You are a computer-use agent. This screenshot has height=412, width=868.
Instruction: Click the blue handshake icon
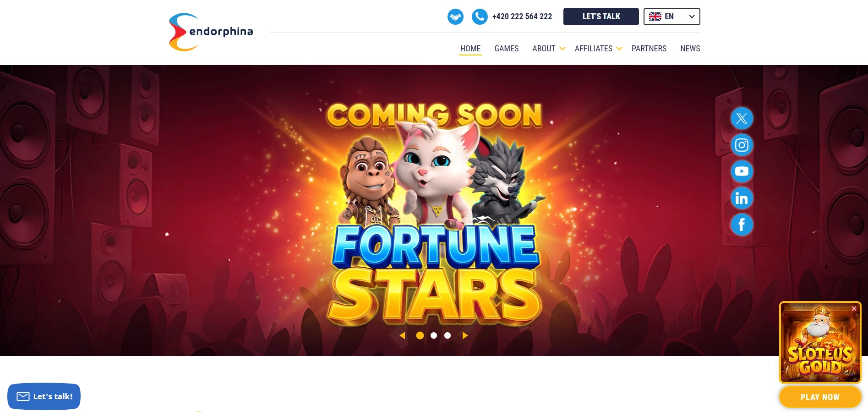(455, 17)
